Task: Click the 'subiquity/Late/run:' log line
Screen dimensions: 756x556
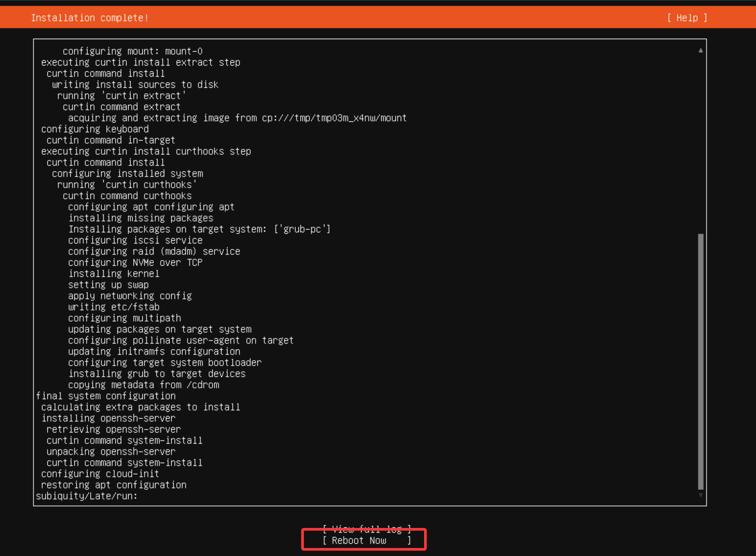Action: pos(86,496)
